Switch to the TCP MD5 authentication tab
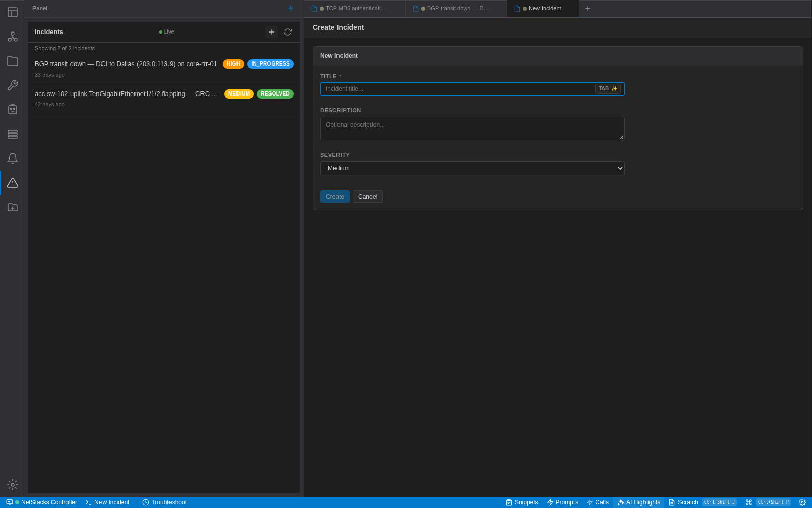This screenshot has width=812, height=508. point(355,9)
